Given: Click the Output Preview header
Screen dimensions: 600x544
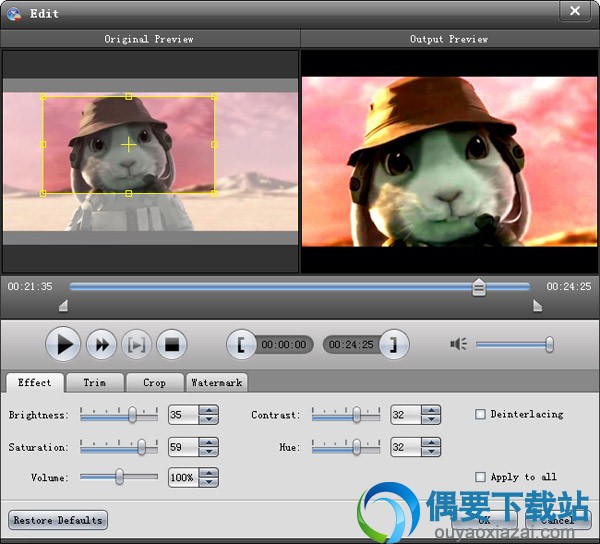Looking at the screenshot, I should click(x=449, y=39).
